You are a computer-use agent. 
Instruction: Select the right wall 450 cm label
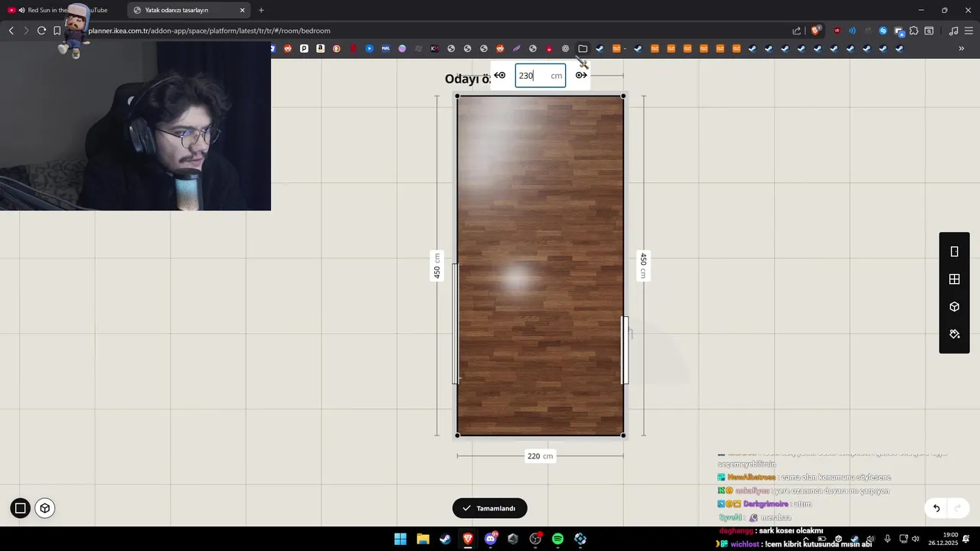[644, 266]
